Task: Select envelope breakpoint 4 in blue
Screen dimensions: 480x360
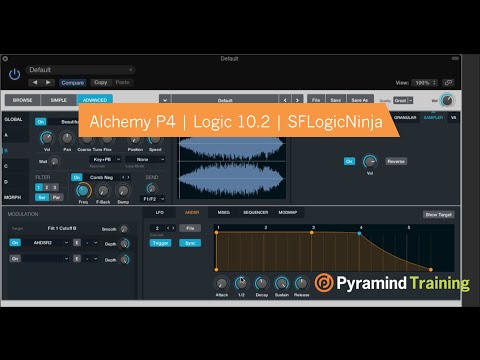Action: pos(359,233)
